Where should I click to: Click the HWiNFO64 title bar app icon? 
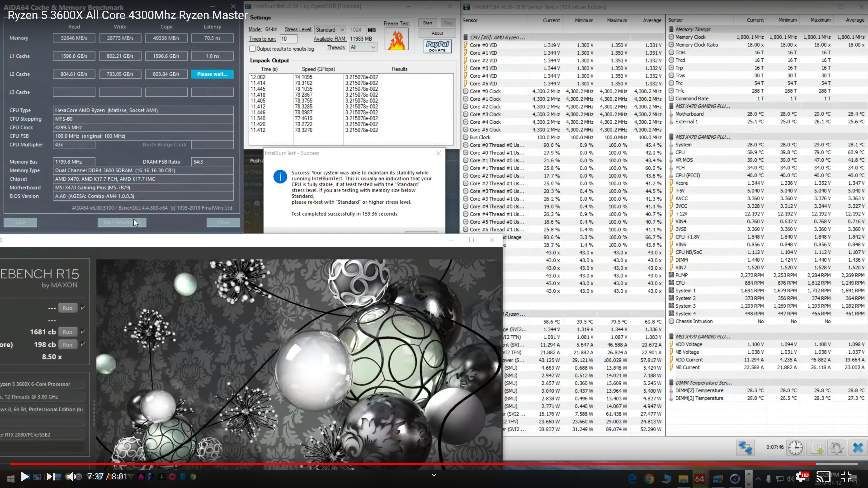tap(466, 7)
